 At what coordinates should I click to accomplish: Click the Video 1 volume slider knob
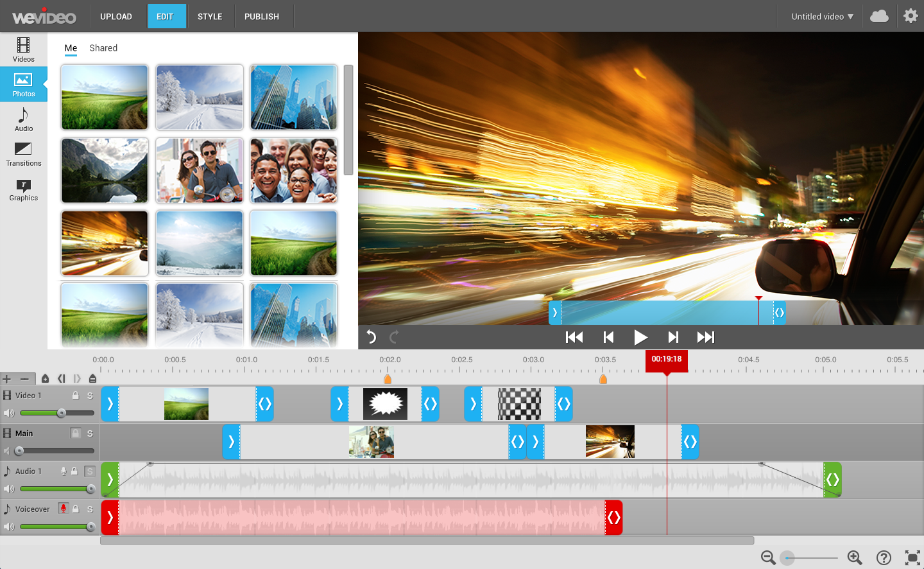click(x=62, y=413)
